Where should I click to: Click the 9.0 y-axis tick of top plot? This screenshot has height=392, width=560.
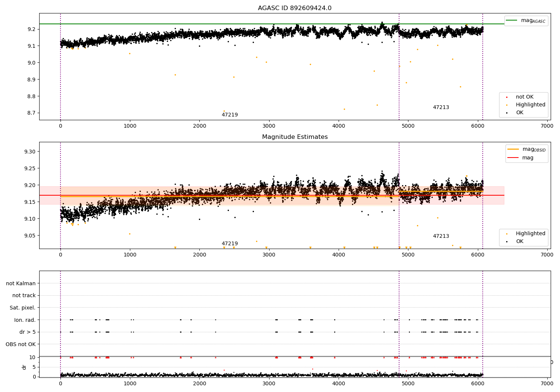[x=31, y=63]
